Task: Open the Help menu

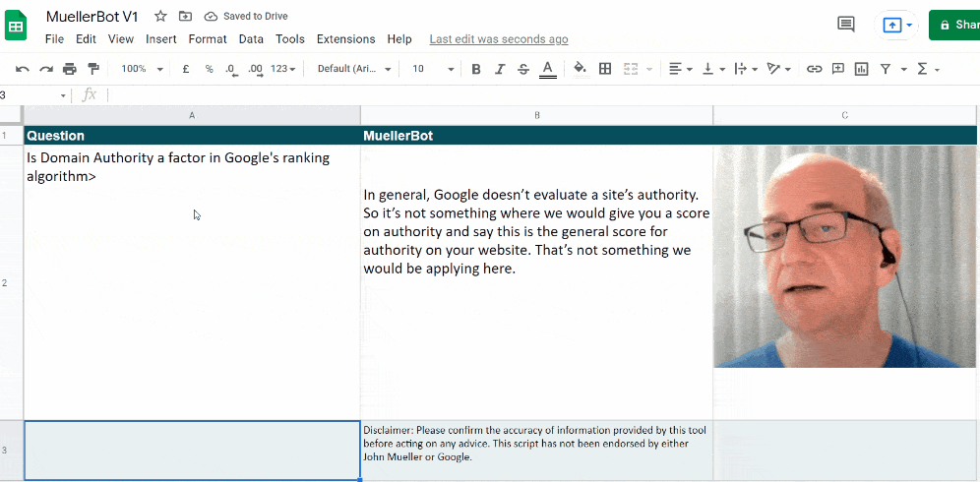Action: click(399, 38)
